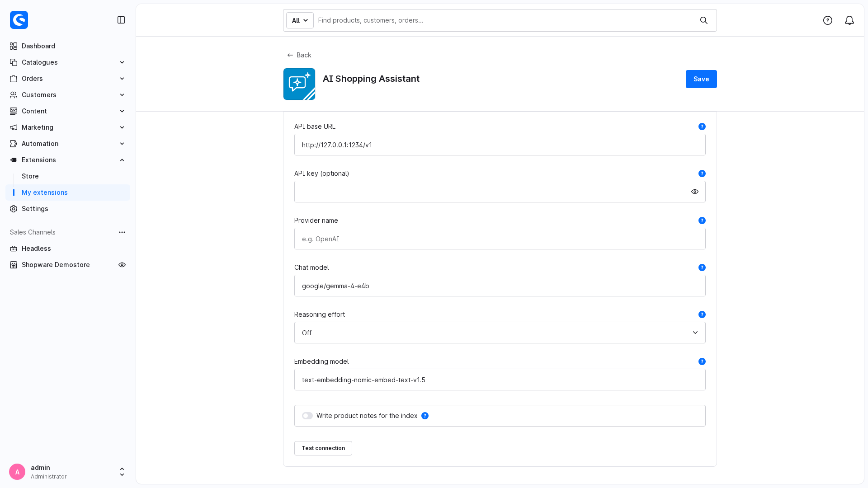This screenshot has height=488, width=868.
Task: Show help tooltip for API base URL
Action: coord(702,127)
